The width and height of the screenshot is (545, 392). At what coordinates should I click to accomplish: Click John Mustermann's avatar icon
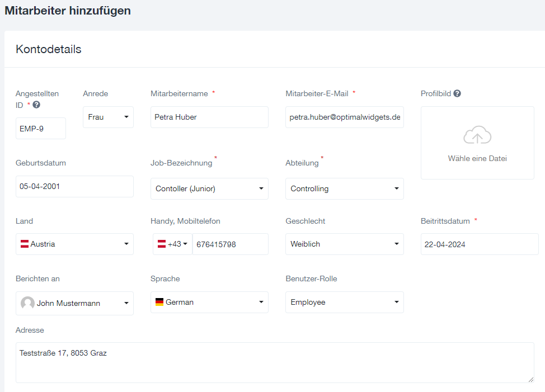27,303
